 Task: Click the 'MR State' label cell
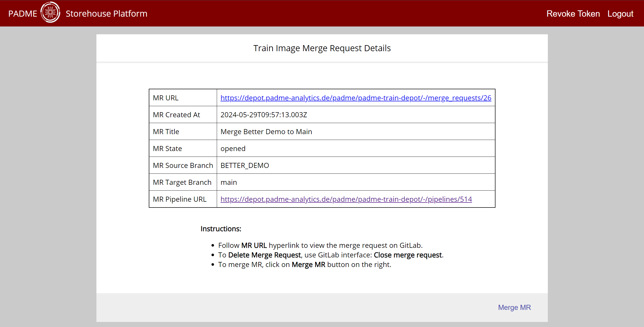pos(183,148)
